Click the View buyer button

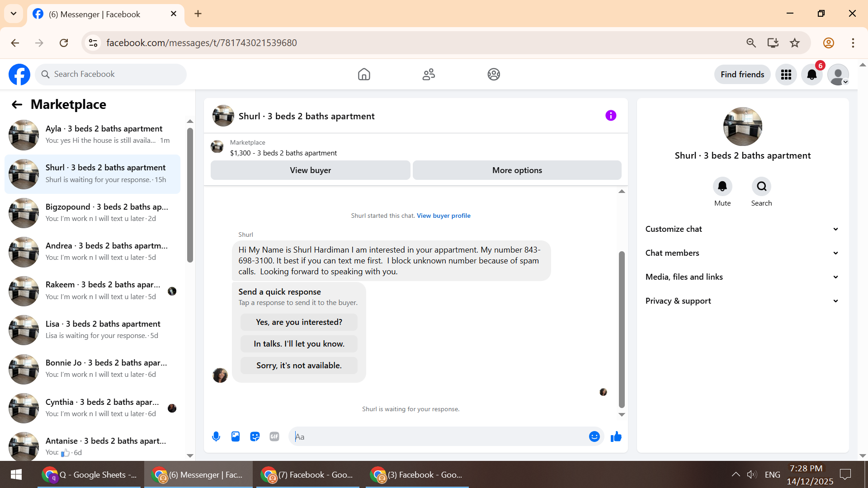coord(310,170)
